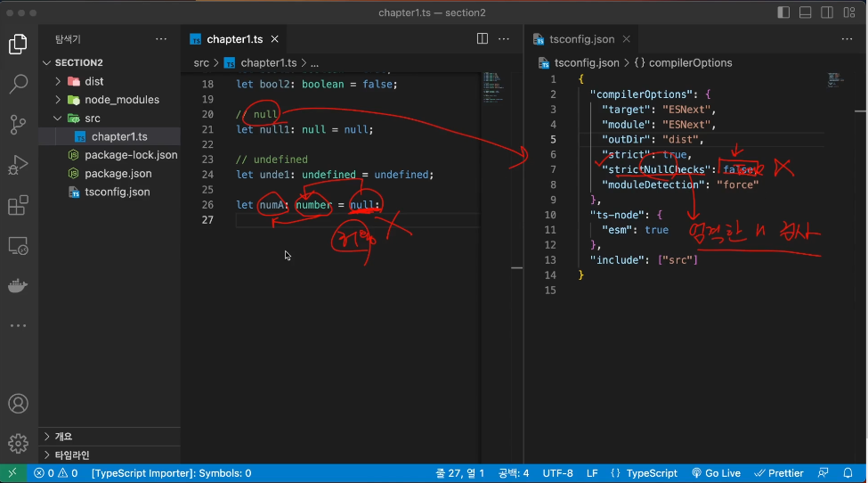This screenshot has width=868, height=483.
Task: Click the compilerOptions breadcrumb segment
Action: click(690, 62)
